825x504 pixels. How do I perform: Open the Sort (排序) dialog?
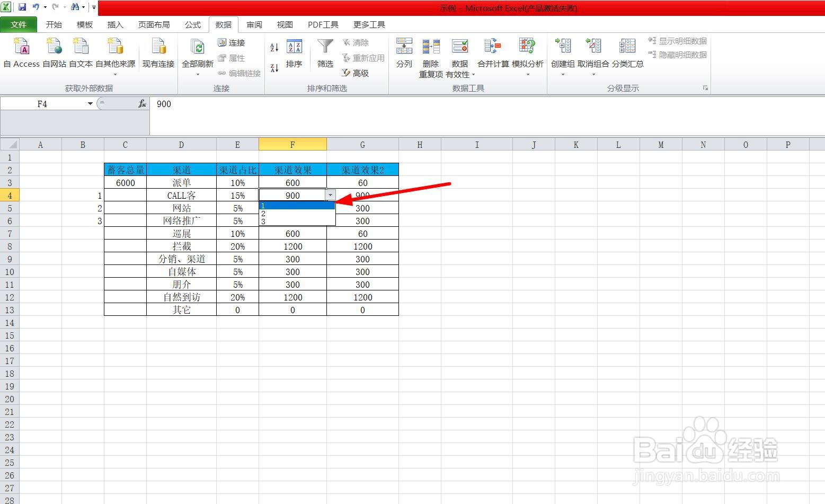pyautogui.click(x=294, y=53)
